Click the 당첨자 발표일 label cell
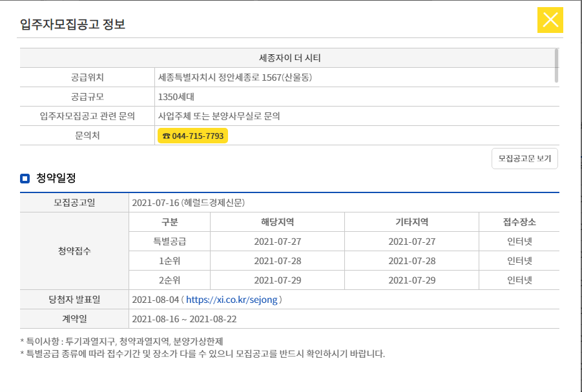The image size is (582, 392). (74, 300)
